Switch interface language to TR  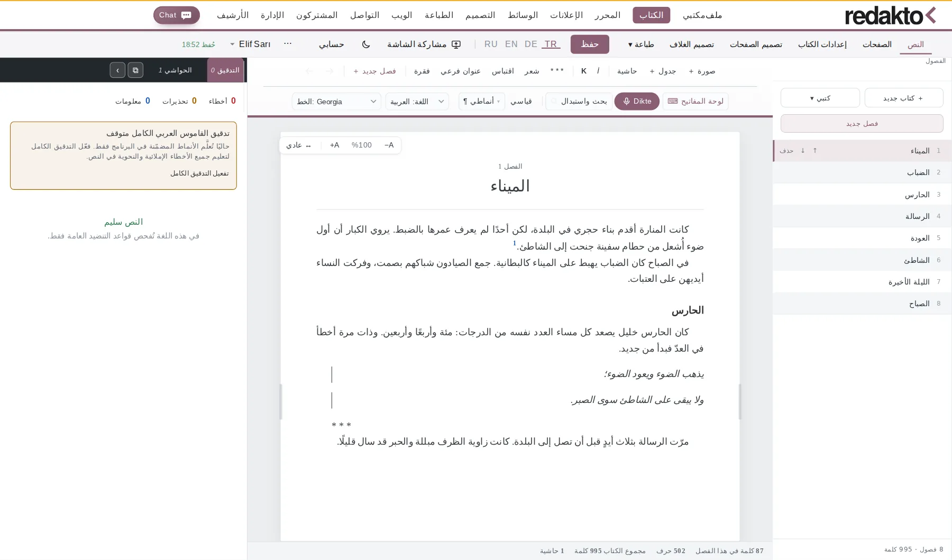coord(551,44)
